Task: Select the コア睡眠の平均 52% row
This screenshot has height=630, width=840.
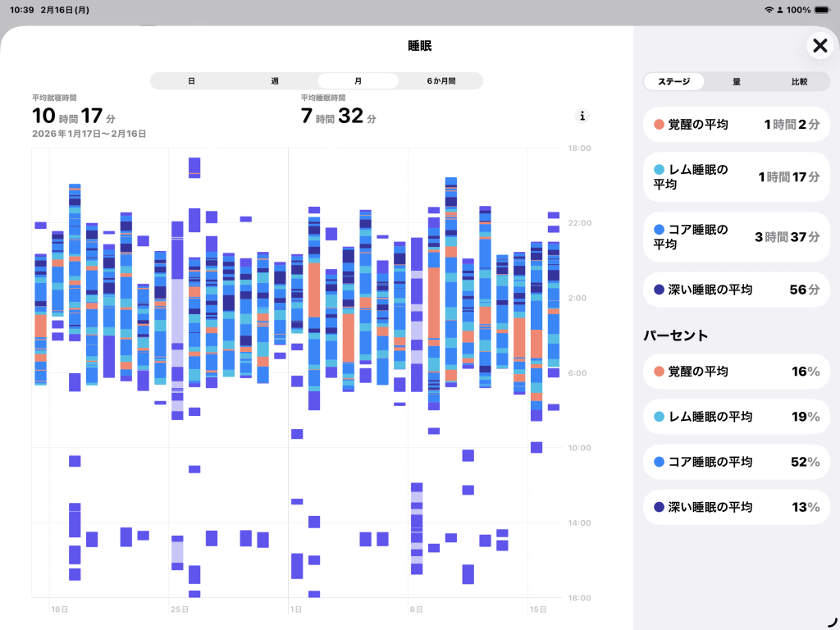Action: (x=737, y=462)
